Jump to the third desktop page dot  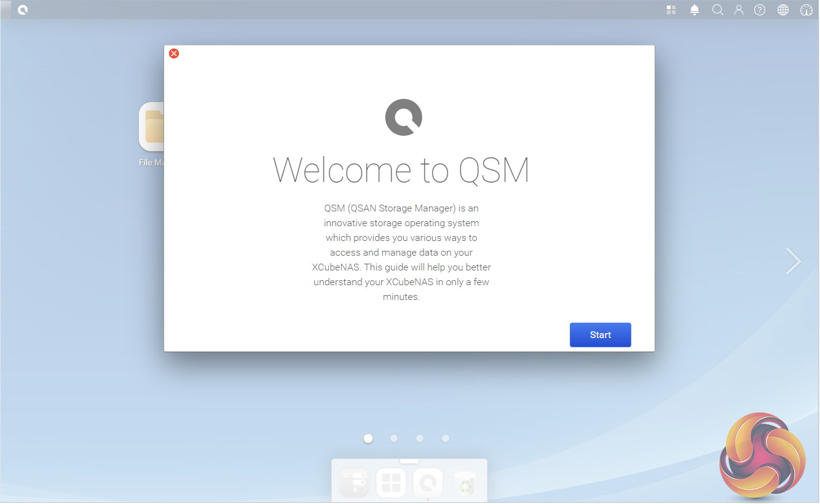[x=420, y=438]
